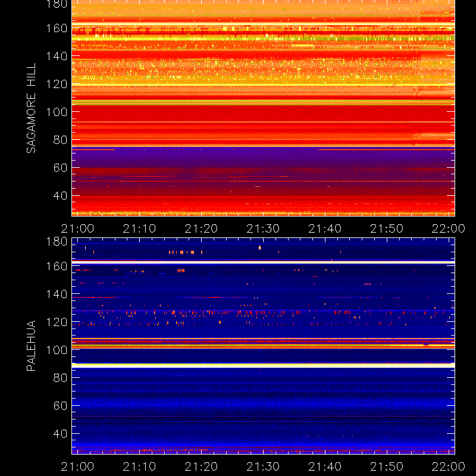This screenshot has width=476, height=476.
Task: Pick Palehua plot's 160 frequency tick label
Action: click(x=57, y=266)
